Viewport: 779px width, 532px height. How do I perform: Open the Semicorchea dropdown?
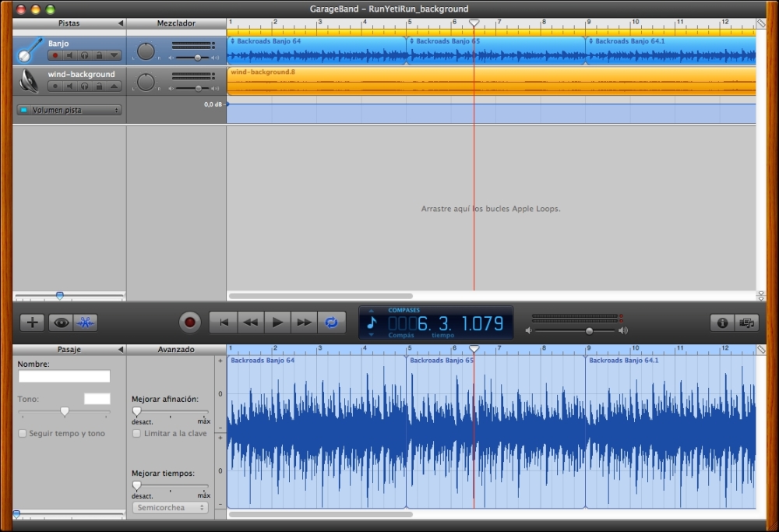pyautogui.click(x=171, y=508)
